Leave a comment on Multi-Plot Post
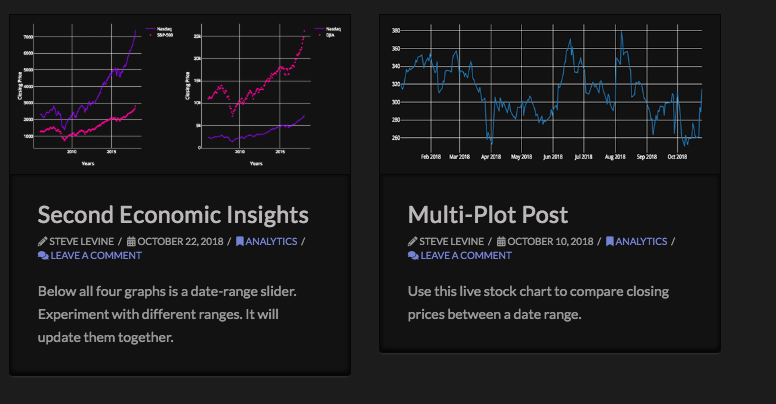This screenshot has width=776, height=404. (x=466, y=255)
